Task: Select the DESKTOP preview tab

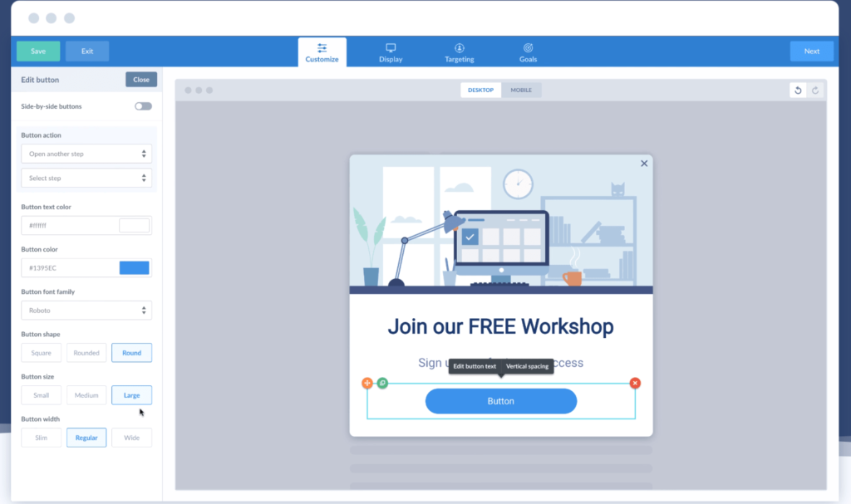Action: [481, 90]
